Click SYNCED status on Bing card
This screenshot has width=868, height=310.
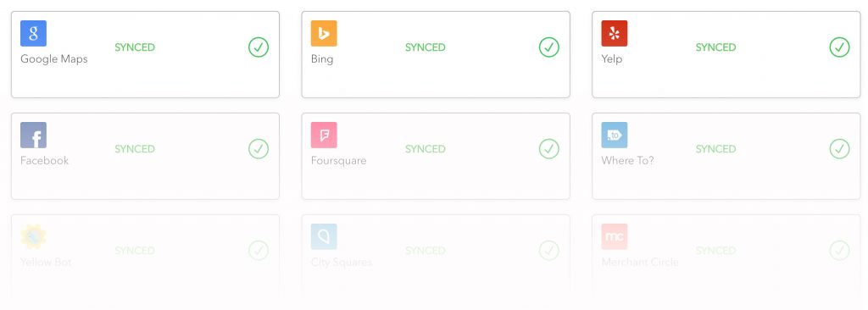[426, 47]
